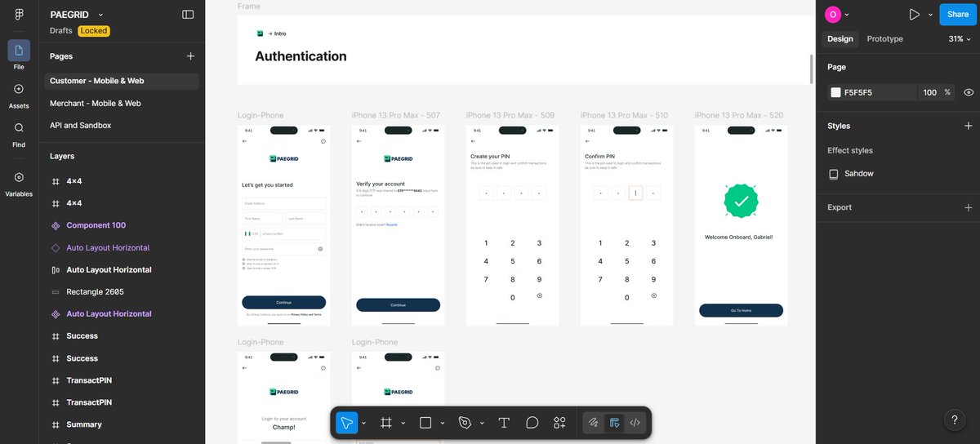Screen dimensions: 980x444
Task: Click the user avatar O
Action: click(832, 15)
